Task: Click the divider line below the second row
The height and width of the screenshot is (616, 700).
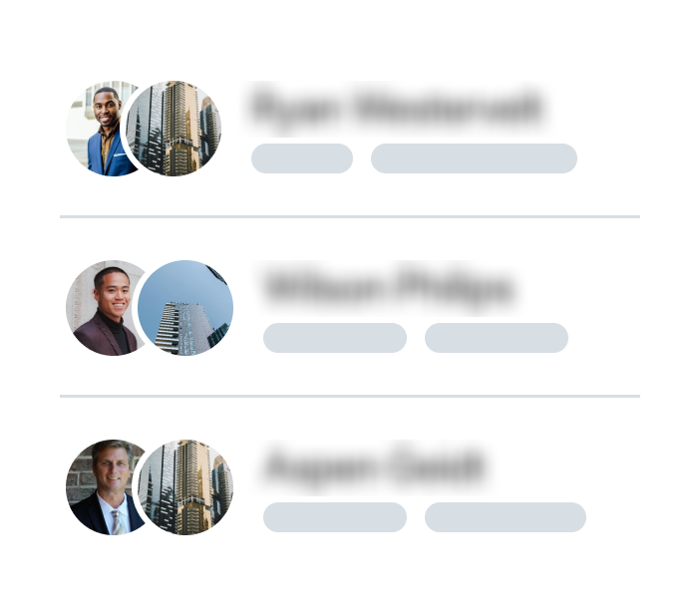Action: click(x=350, y=396)
